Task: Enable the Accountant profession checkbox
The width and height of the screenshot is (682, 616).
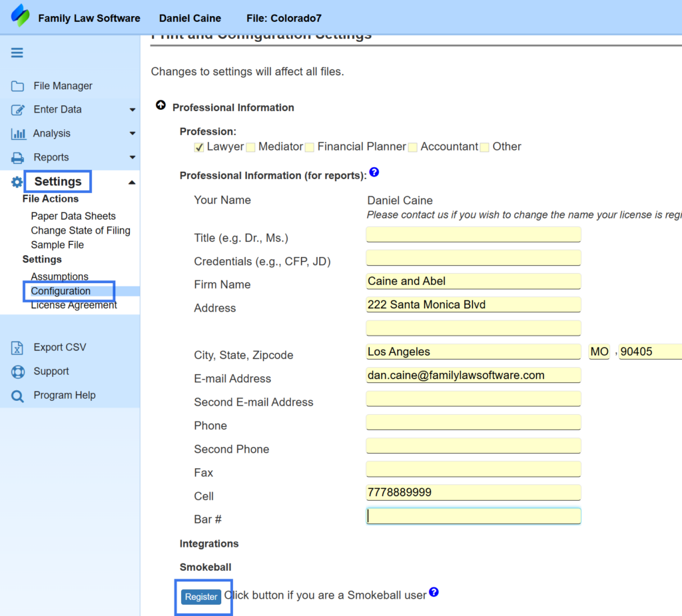Action: tap(413, 147)
